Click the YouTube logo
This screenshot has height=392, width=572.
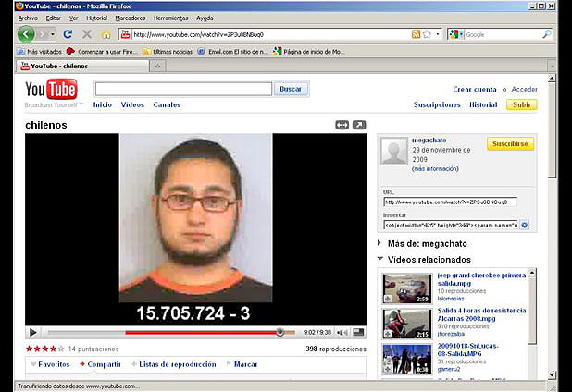point(51,90)
